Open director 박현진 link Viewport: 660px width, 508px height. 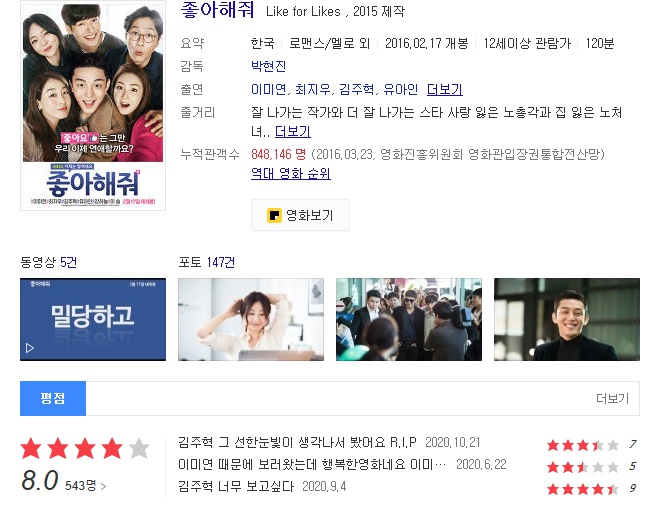coord(269,66)
